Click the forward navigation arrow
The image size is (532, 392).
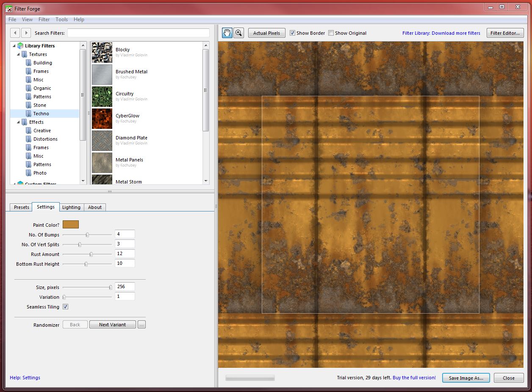(x=26, y=33)
